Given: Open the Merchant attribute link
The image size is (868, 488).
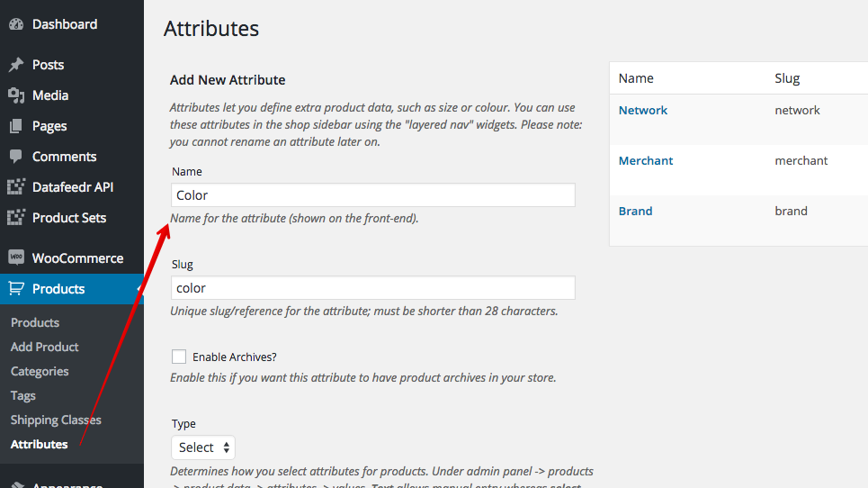Looking at the screenshot, I should click(646, 160).
